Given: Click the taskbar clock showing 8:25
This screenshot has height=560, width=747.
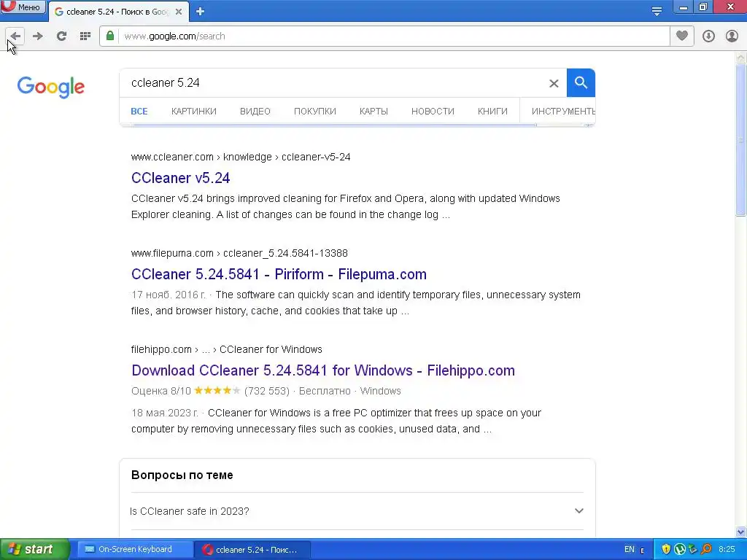Looking at the screenshot, I should click(x=727, y=550).
